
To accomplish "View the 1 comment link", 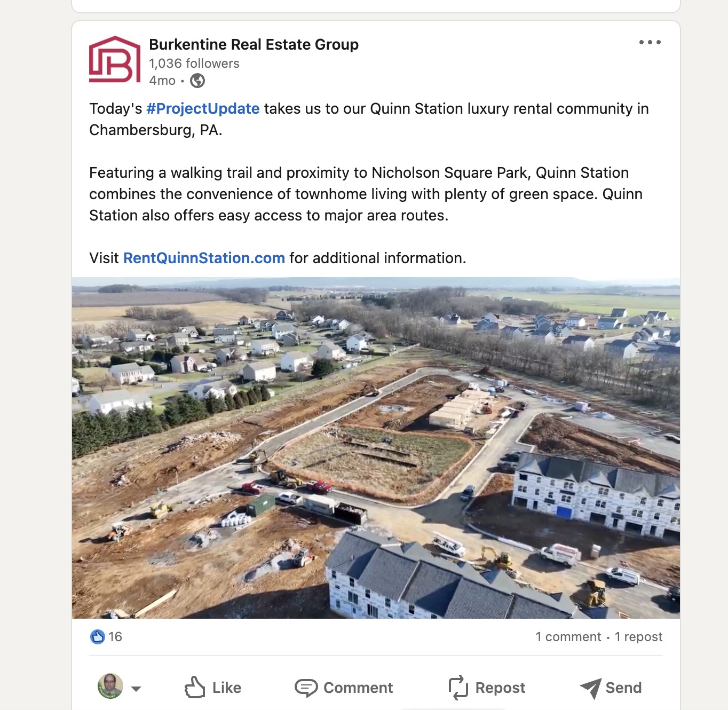I will (568, 637).
